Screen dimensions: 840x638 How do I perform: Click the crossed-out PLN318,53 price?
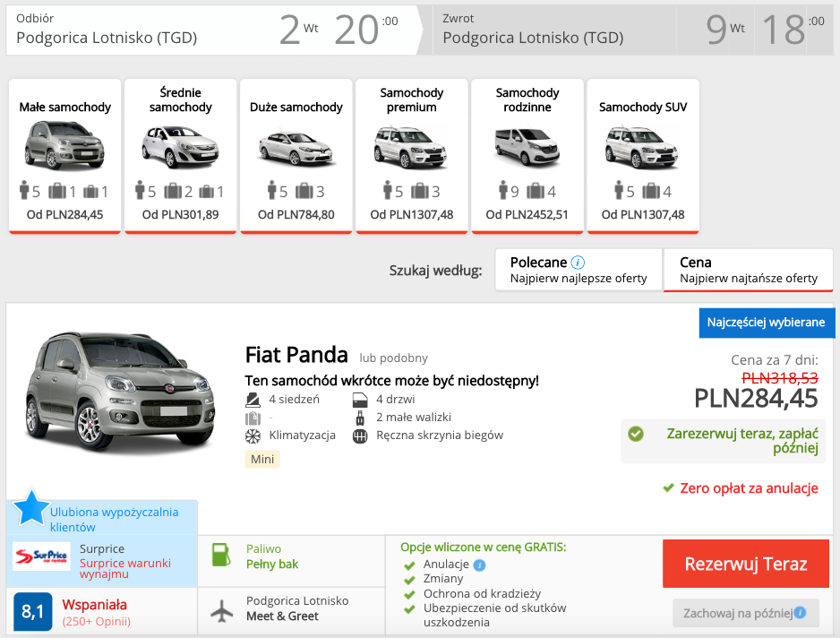click(x=780, y=378)
